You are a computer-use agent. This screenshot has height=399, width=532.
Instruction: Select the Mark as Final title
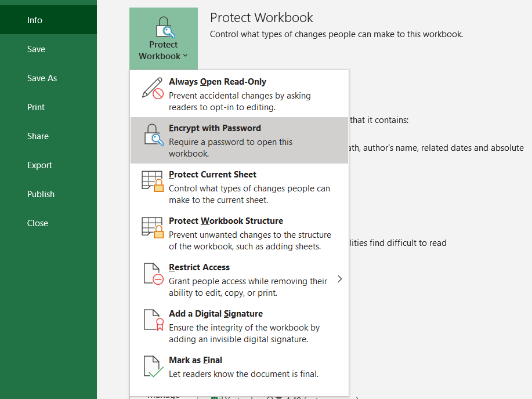pyautogui.click(x=196, y=360)
